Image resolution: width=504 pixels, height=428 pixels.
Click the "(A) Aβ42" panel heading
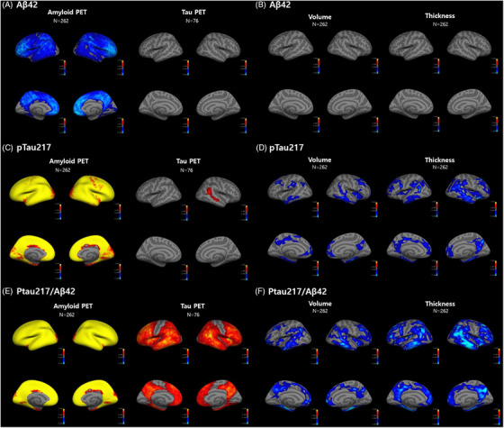[x=20, y=5]
